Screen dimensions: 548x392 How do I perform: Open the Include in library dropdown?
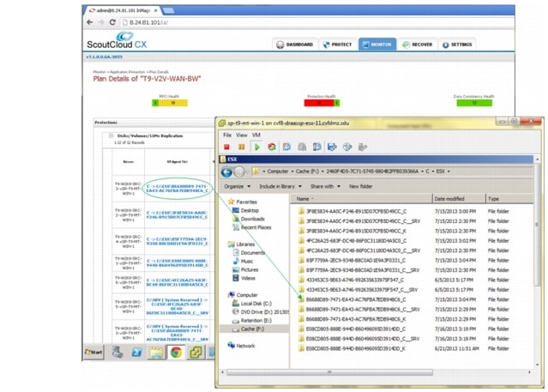(x=280, y=186)
